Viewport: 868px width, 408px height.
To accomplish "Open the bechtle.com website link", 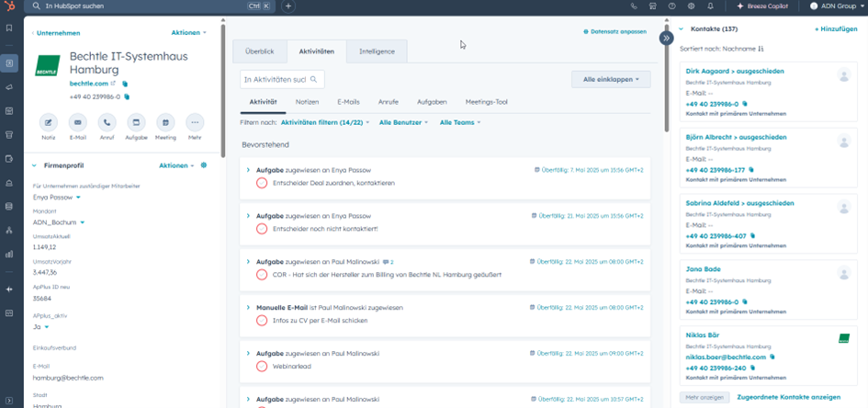I will [x=88, y=84].
